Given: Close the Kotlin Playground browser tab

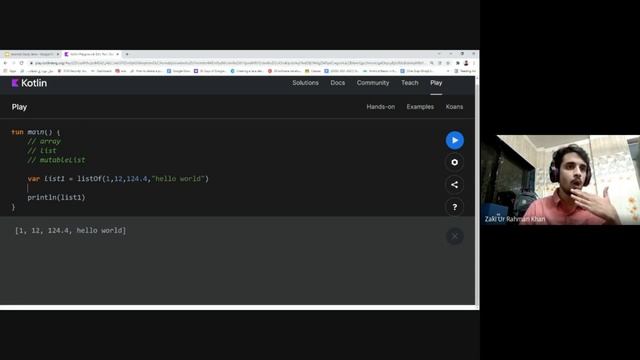Looking at the screenshot, I should 118,54.
